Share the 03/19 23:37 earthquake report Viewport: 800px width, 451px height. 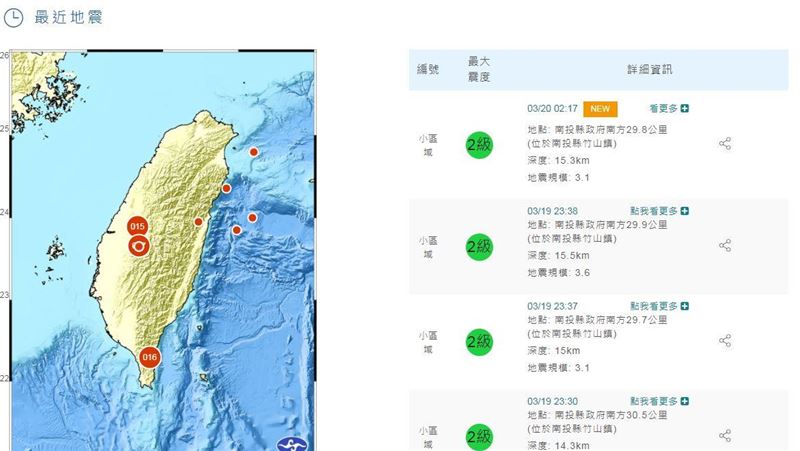click(x=725, y=340)
